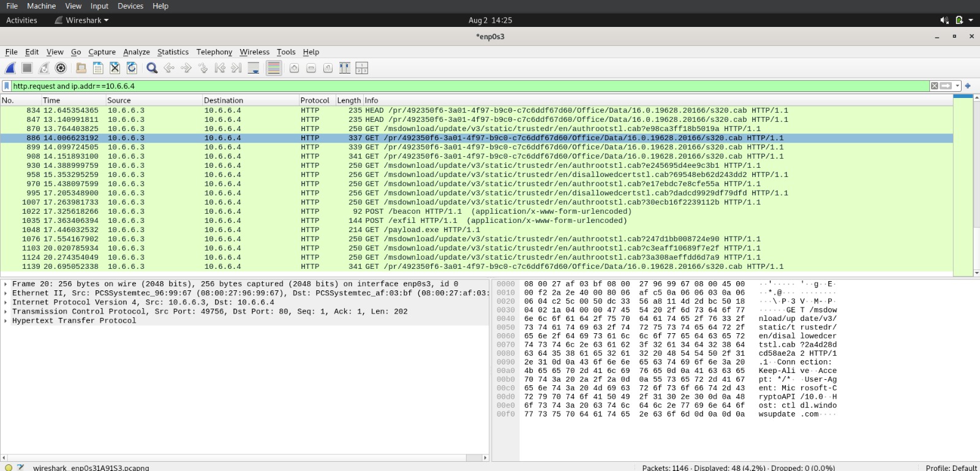Jump to the last packet
980x471 pixels.
(236, 68)
